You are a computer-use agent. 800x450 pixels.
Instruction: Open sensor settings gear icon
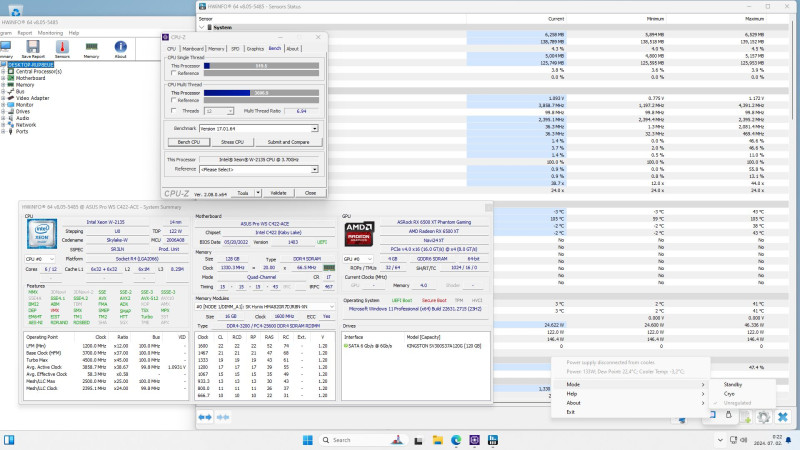[x=763, y=417]
